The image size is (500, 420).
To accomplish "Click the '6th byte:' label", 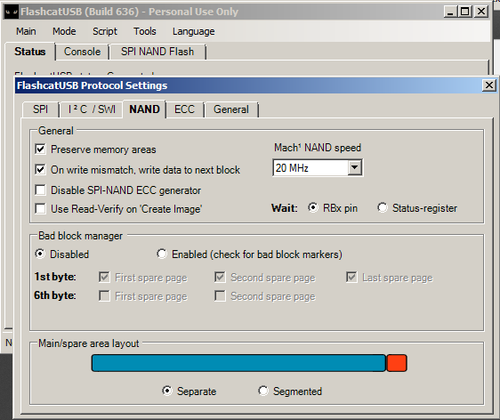I will (55, 295).
